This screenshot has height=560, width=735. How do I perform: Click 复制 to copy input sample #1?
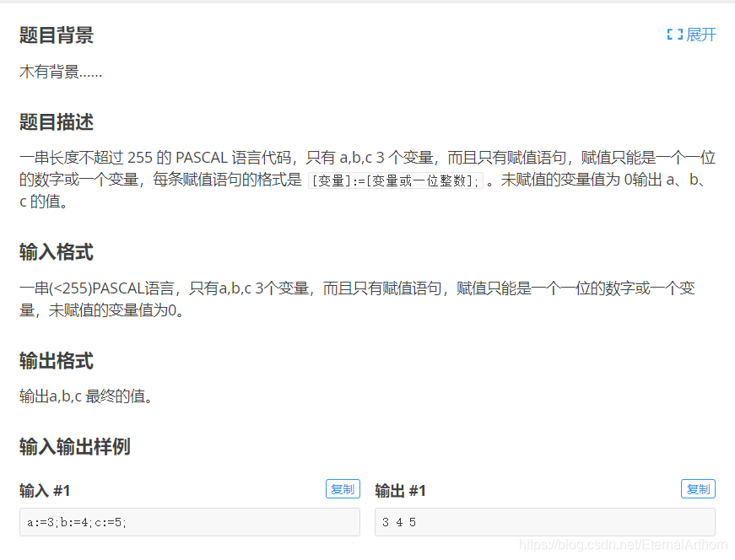click(343, 488)
